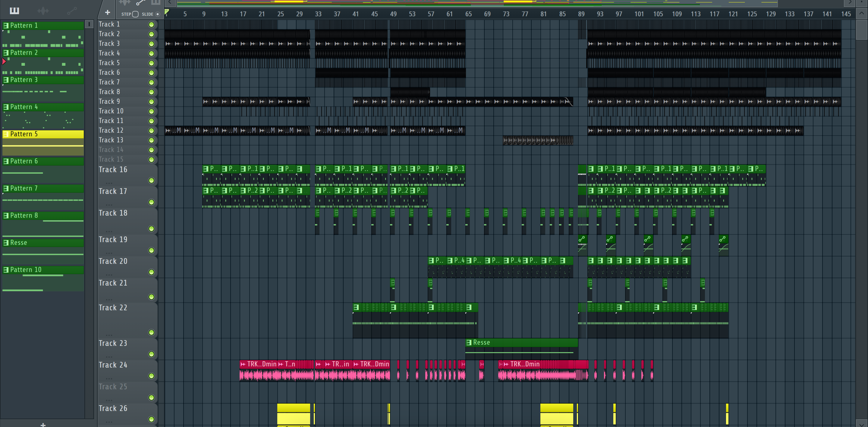The image size is (868, 427).
Task: Mute Track 24
Action: coord(151,376)
